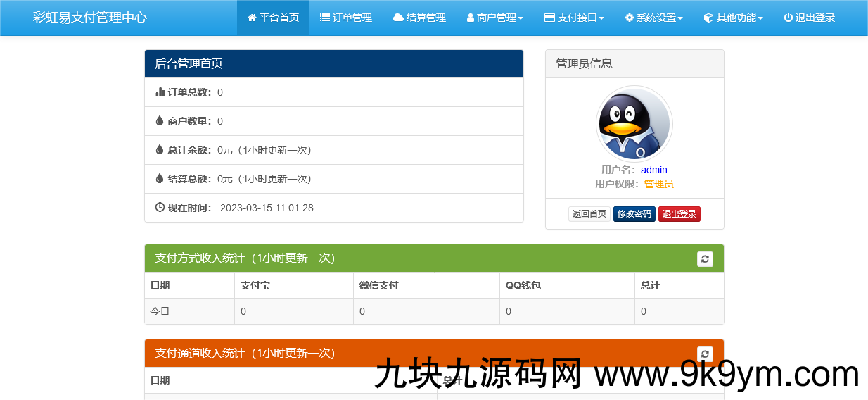
Task: Click the power icon for 退出登录 in navbar
Action: coord(788,18)
